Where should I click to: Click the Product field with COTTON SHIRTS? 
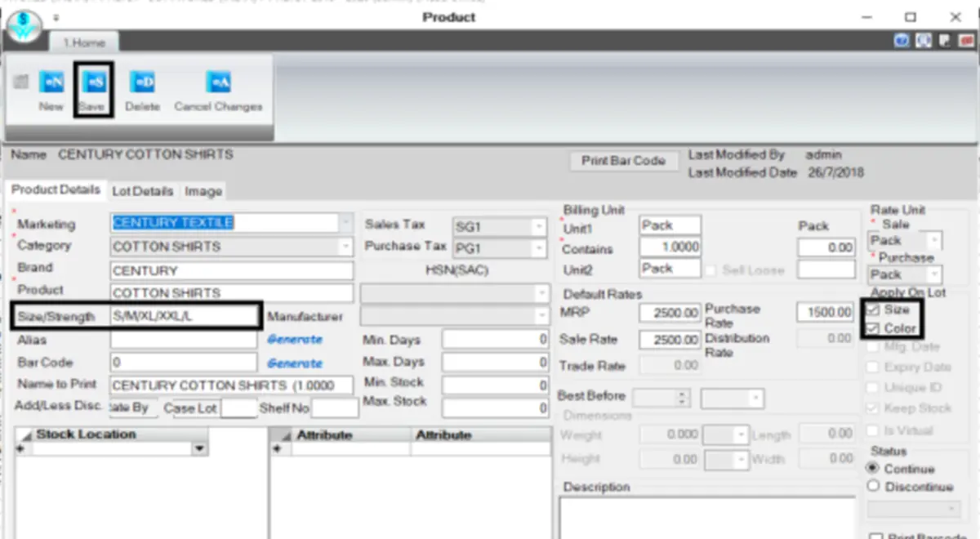tap(232, 292)
